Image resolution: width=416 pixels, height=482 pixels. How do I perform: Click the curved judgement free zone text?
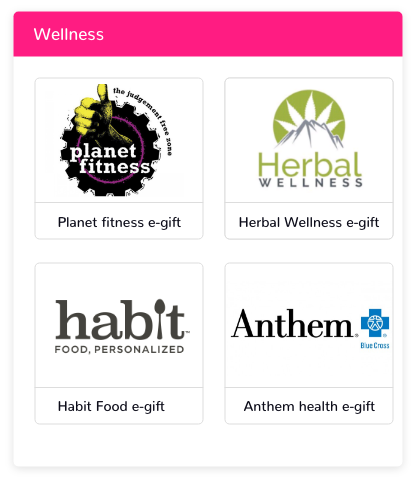coord(145,117)
